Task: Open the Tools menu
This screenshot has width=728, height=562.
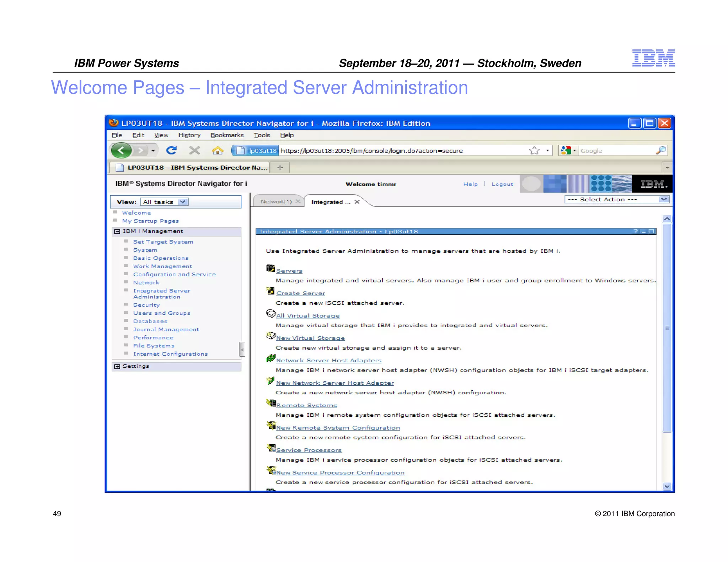Action: (x=262, y=135)
